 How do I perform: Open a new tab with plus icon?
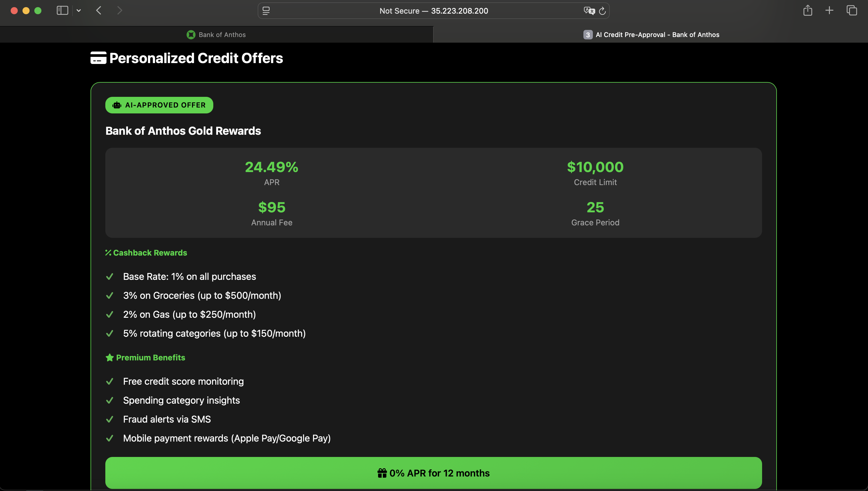[x=829, y=10]
